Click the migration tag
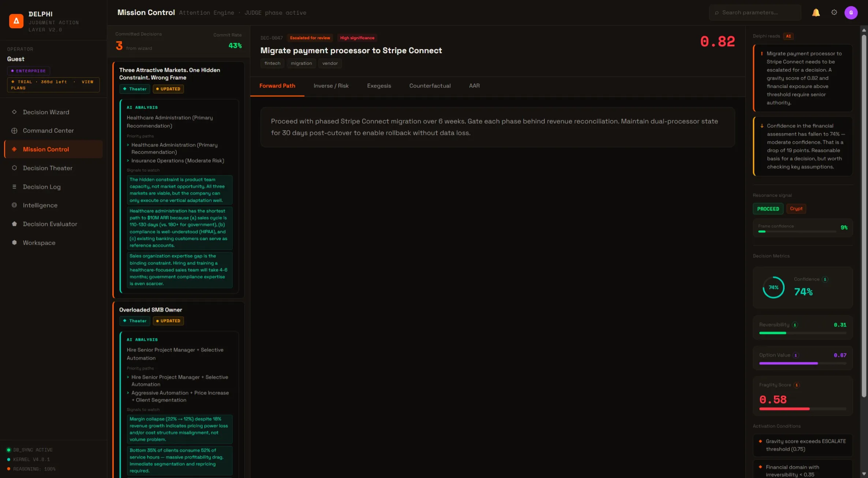 (x=301, y=63)
